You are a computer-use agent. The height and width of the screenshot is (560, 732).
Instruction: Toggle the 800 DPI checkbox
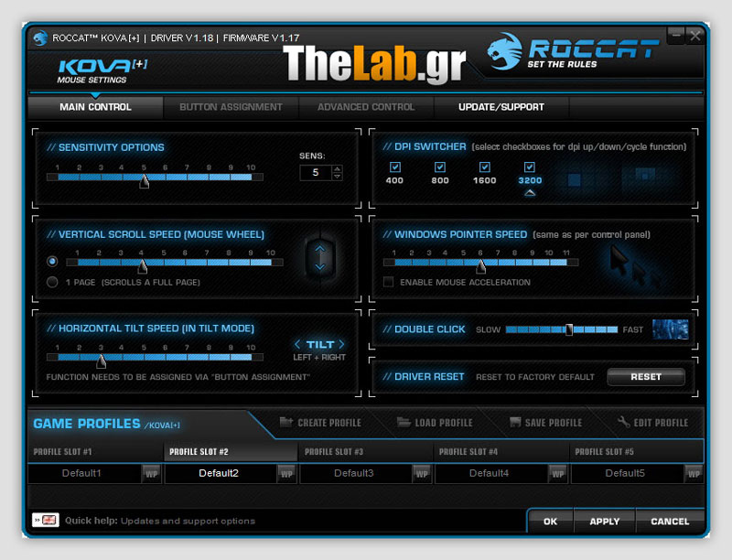[440, 167]
